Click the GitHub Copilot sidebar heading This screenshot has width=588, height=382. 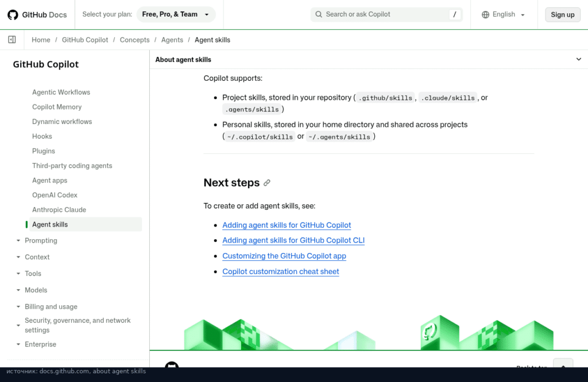[x=46, y=64]
